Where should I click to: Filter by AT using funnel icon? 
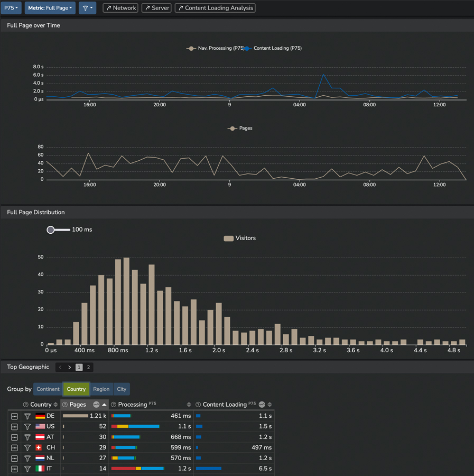click(27, 437)
